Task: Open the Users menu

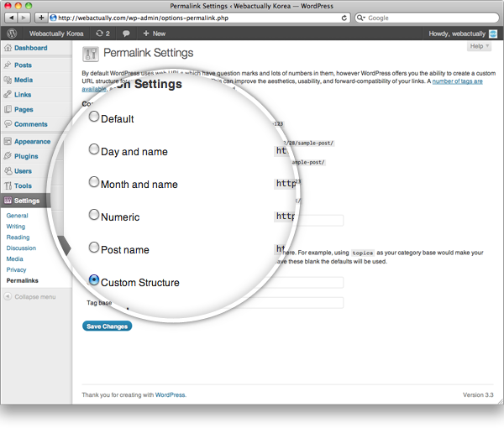Action: click(x=23, y=171)
